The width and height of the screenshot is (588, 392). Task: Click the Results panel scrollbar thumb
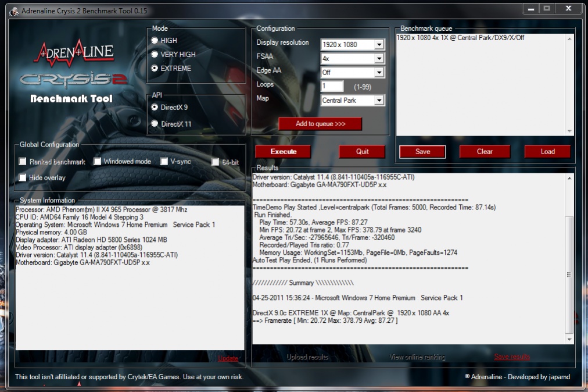pos(569,275)
